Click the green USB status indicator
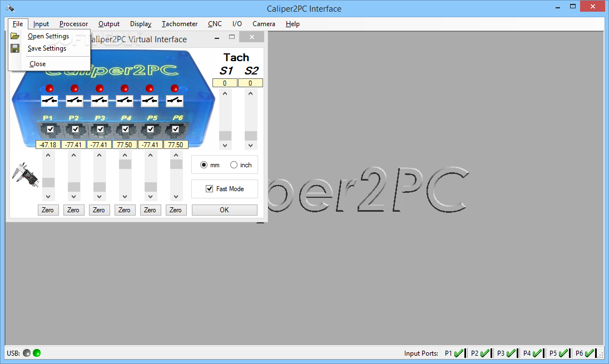The image size is (609, 364). (37, 353)
